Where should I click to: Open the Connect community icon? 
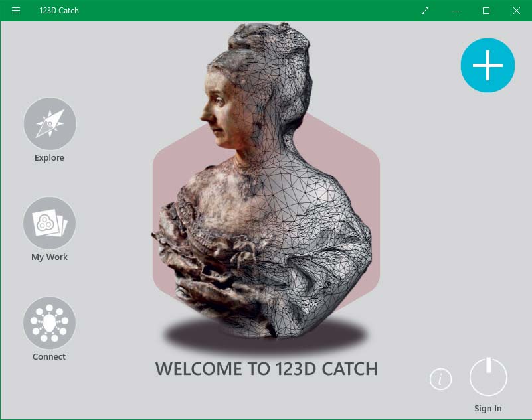(50, 322)
